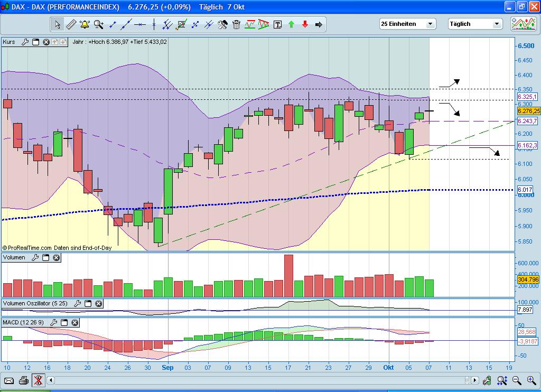541x392 pixels.
Task: Click the trash can delete tool
Action: [236, 24]
